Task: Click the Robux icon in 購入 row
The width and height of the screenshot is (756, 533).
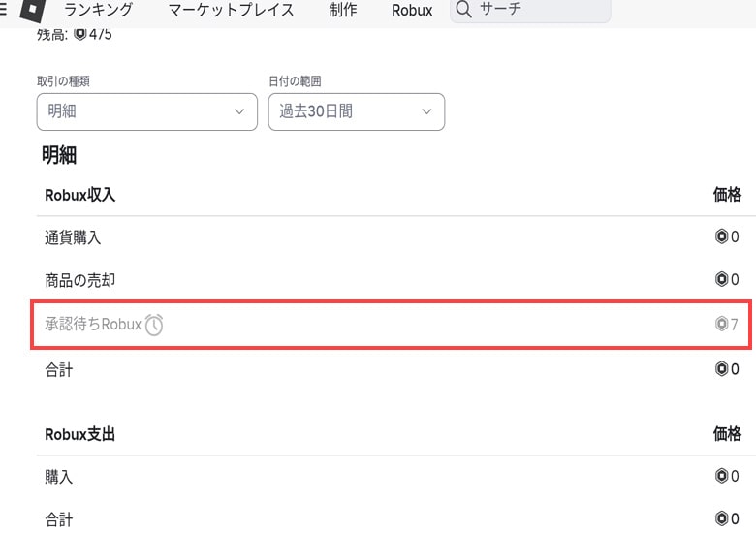Action: point(721,476)
